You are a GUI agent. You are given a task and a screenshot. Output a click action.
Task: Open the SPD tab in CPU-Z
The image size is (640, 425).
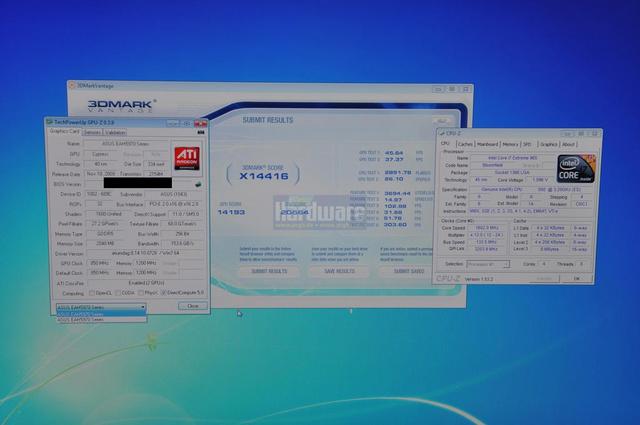click(527, 144)
